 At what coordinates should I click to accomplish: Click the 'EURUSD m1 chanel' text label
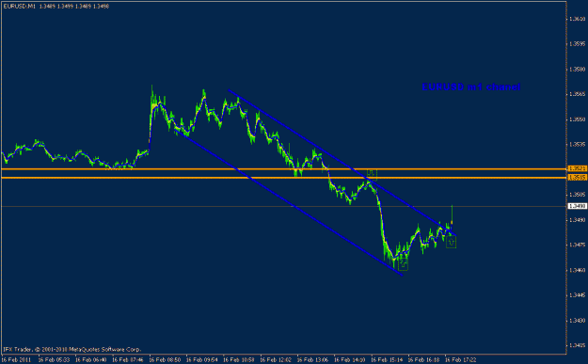[471, 87]
